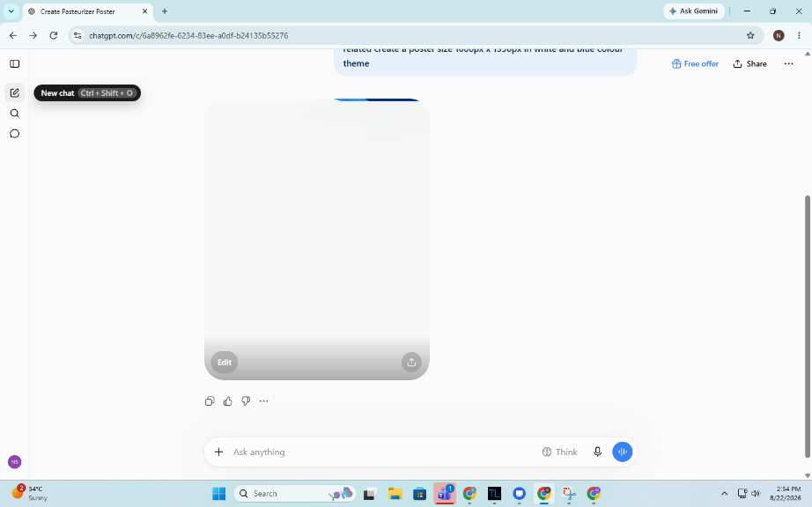Open conversation options ellipsis near Share
This screenshot has height=507, width=812.
(788, 64)
